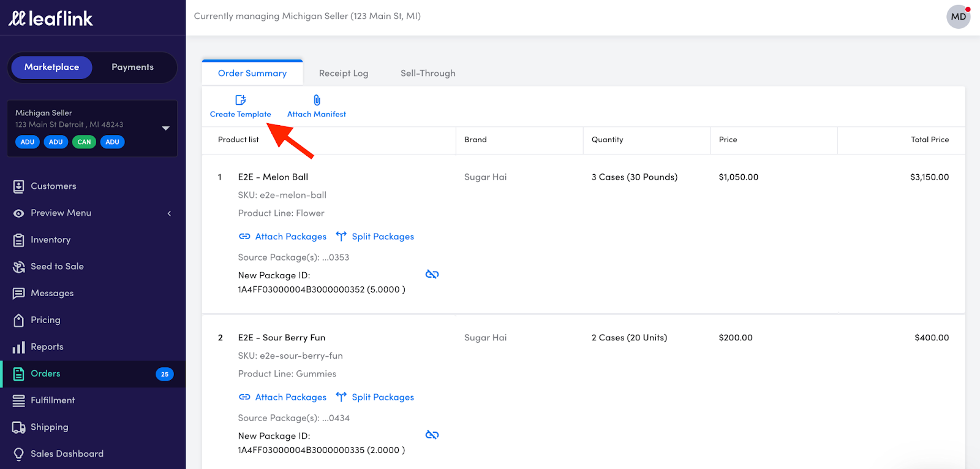Click the Orders count badge 25
The width and height of the screenshot is (980, 469).
click(x=165, y=374)
